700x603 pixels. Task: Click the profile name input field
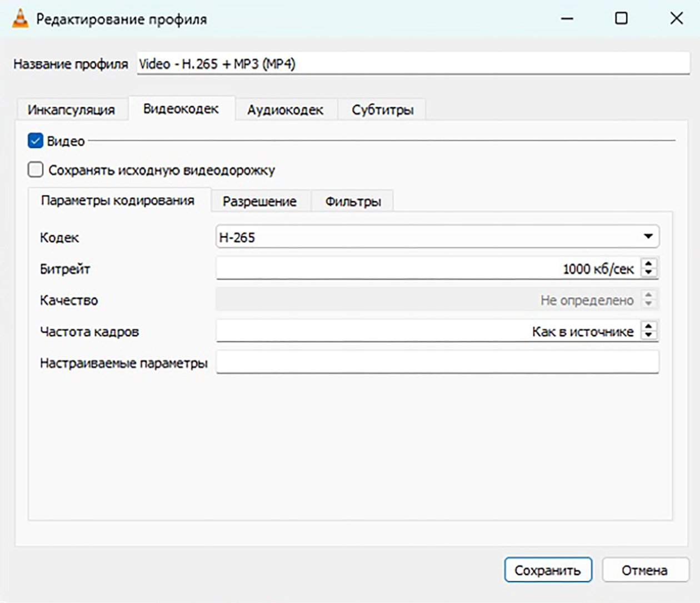coord(413,64)
